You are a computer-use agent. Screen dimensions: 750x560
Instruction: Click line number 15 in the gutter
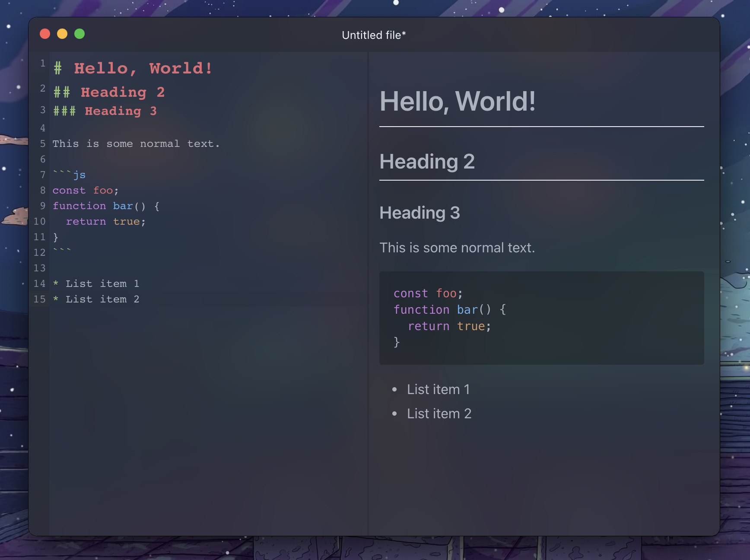coord(39,299)
